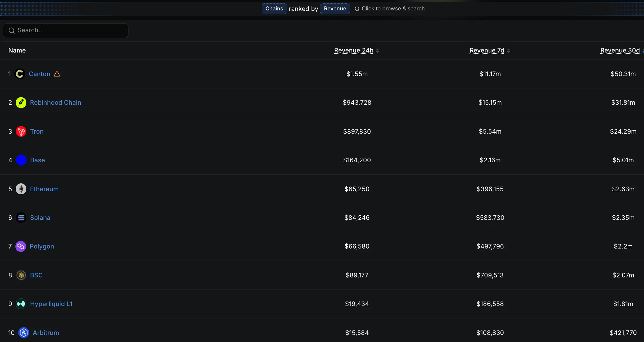
Task: Select Arbitrum's 7d revenue $108,830
Action: [x=490, y=333]
